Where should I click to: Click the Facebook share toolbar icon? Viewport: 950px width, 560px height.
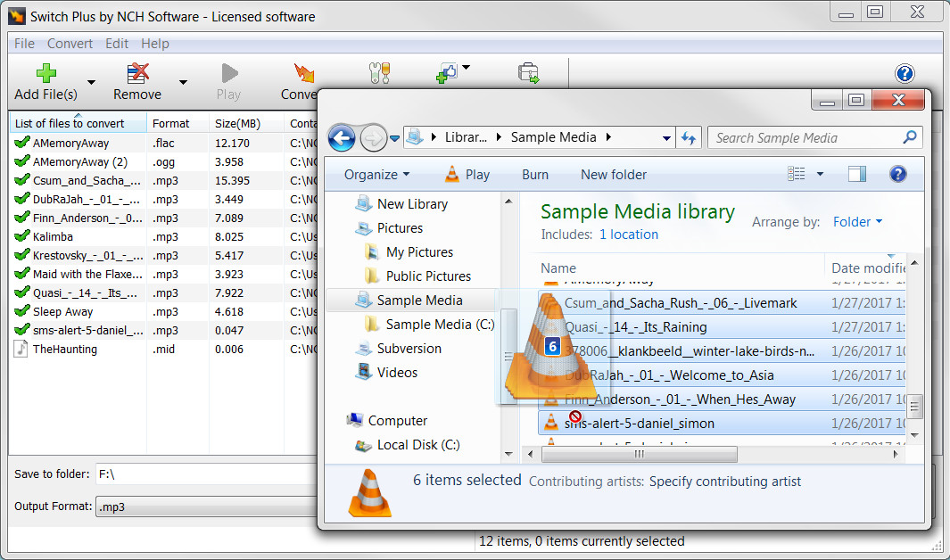(x=449, y=71)
